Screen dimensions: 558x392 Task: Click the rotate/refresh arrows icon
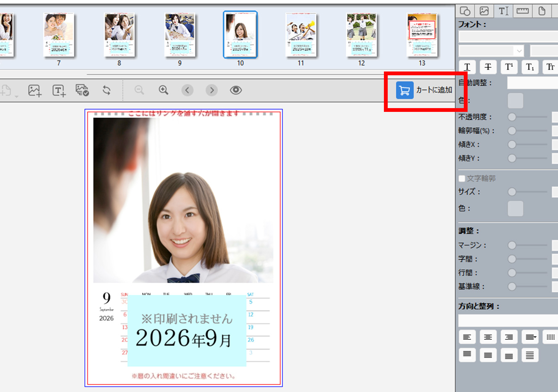(x=106, y=90)
